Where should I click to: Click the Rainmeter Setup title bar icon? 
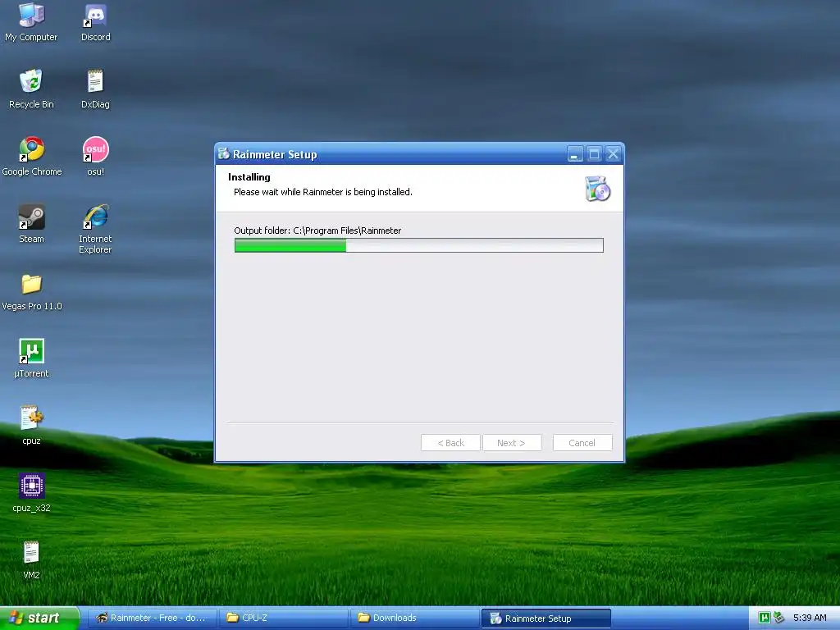pyautogui.click(x=224, y=153)
